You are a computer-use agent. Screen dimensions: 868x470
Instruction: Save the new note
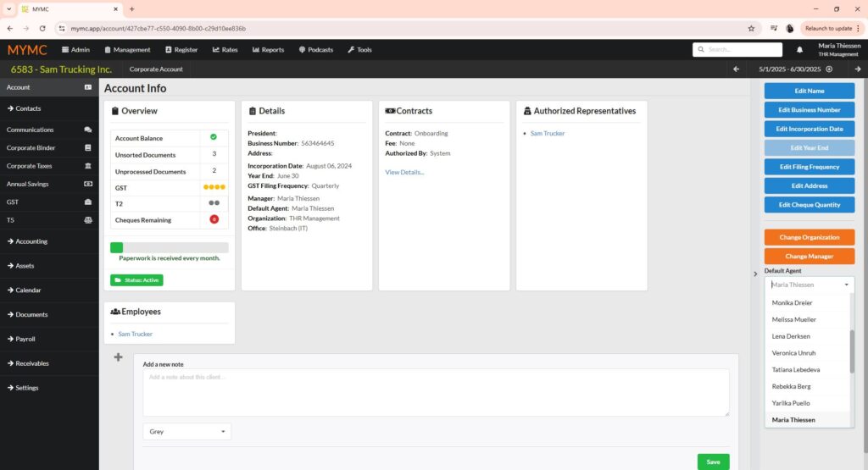click(x=713, y=462)
